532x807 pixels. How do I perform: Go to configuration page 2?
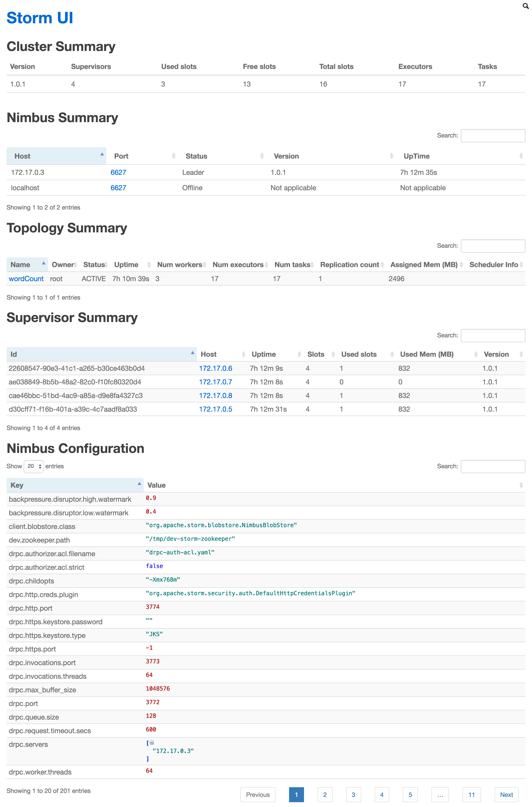[325, 794]
